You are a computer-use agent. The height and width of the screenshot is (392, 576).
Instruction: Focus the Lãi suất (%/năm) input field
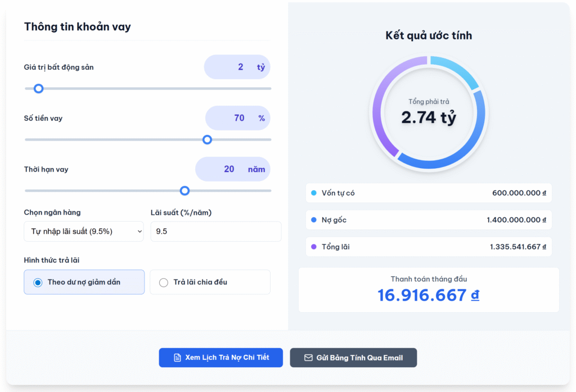[215, 231]
